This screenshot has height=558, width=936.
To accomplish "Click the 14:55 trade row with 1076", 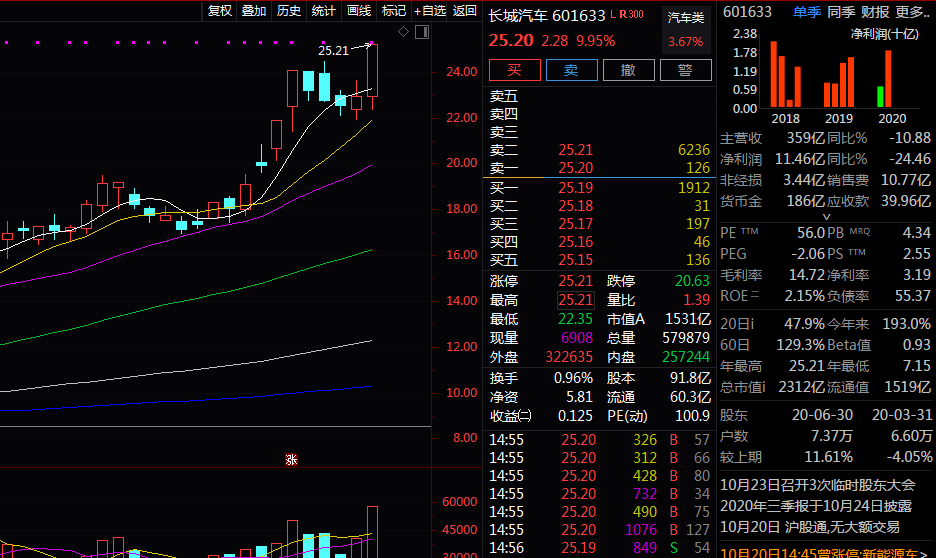I will click(599, 530).
